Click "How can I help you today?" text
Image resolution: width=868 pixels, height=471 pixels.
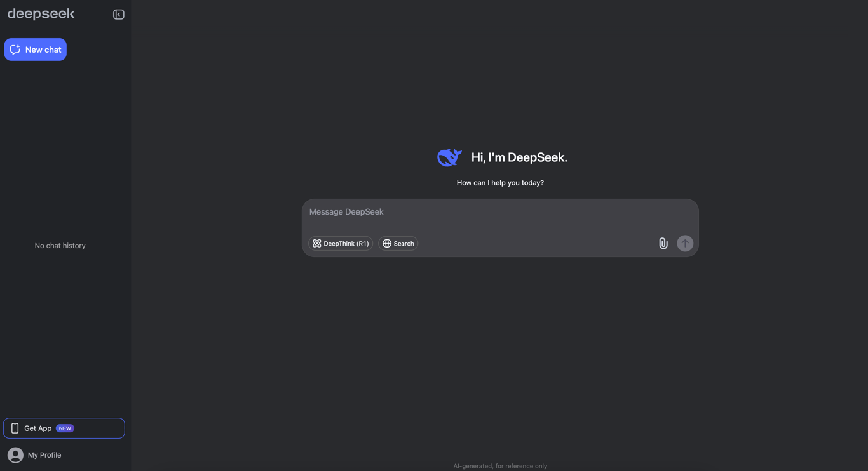[500, 183]
